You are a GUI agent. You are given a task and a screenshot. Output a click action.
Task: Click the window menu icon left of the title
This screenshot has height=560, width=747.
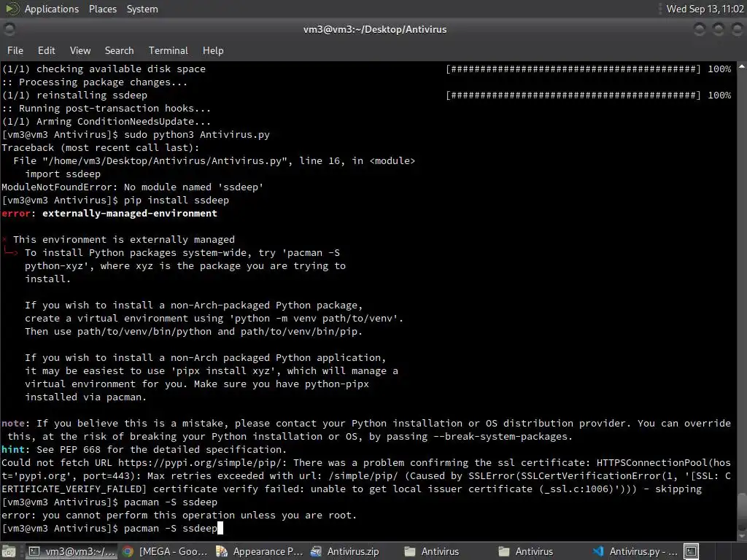pos(9,29)
